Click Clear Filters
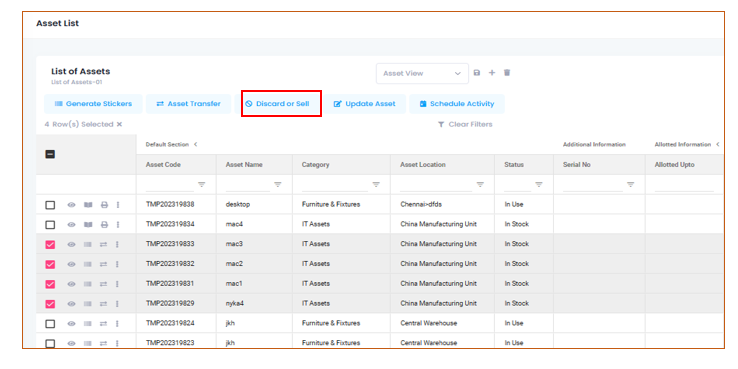This screenshot has width=738, height=369. click(465, 124)
